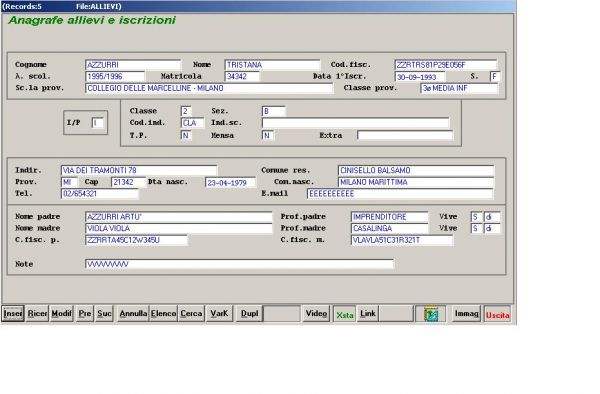
Task: Click the Cognome field containing AZZURRI
Action: [x=133, y=65]
